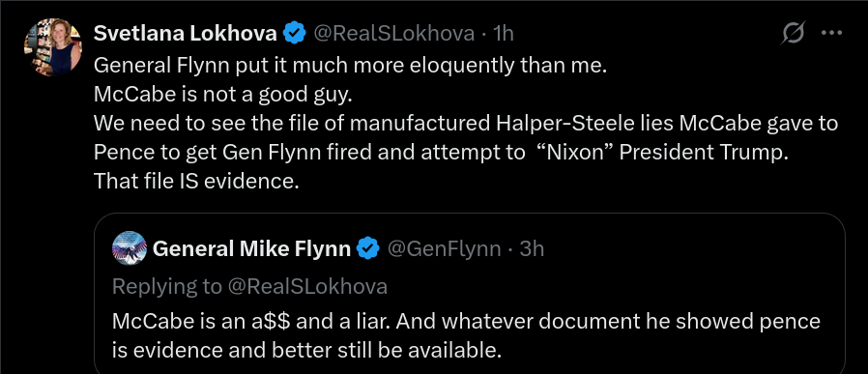
Task: Open the Grok explain post icon
Action: tap(793, 34)
